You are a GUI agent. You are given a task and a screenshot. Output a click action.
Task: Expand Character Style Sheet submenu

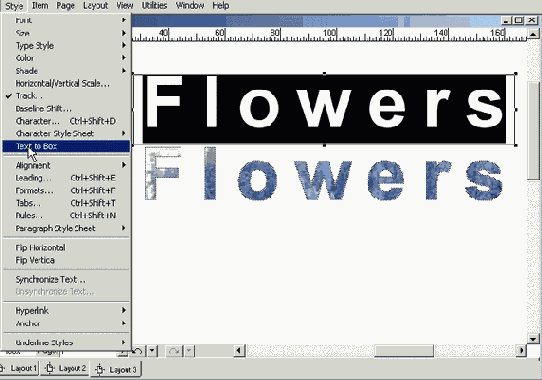click(66, 133)
